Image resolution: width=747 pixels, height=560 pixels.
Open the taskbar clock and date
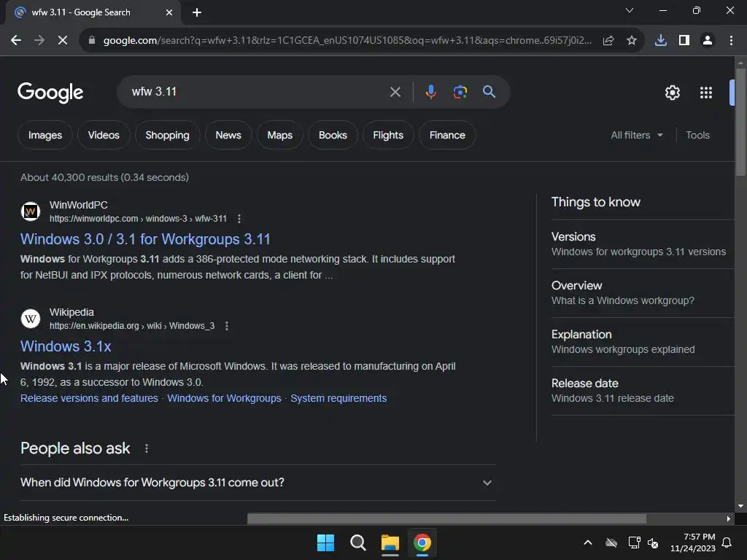tap(693, 542)
